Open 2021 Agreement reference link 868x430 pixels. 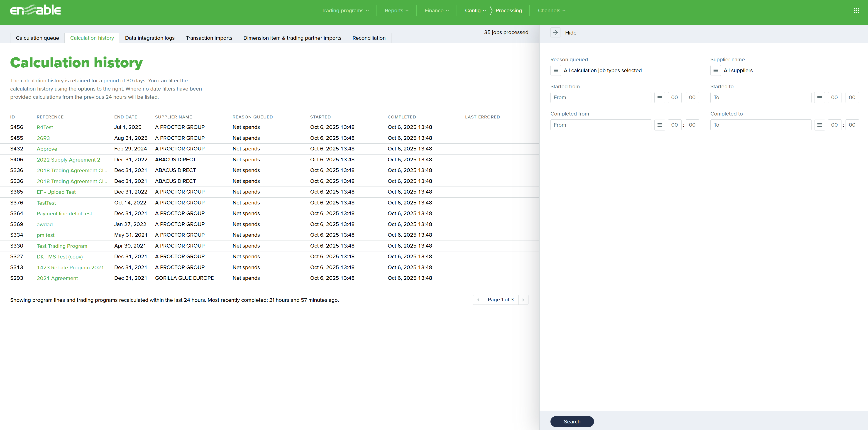[x=57, y=278]
